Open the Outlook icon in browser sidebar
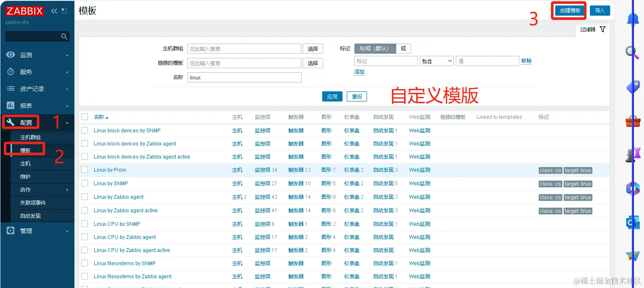The width and height of the screenshot is (644, 288). pyautogui.click(x=633, y=222)
